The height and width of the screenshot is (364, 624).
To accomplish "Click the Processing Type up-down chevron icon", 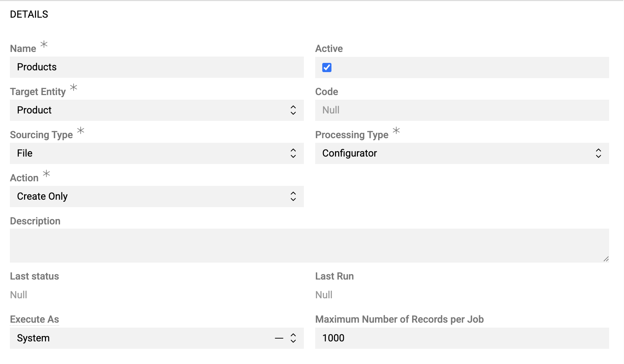I will coord(599,153).
